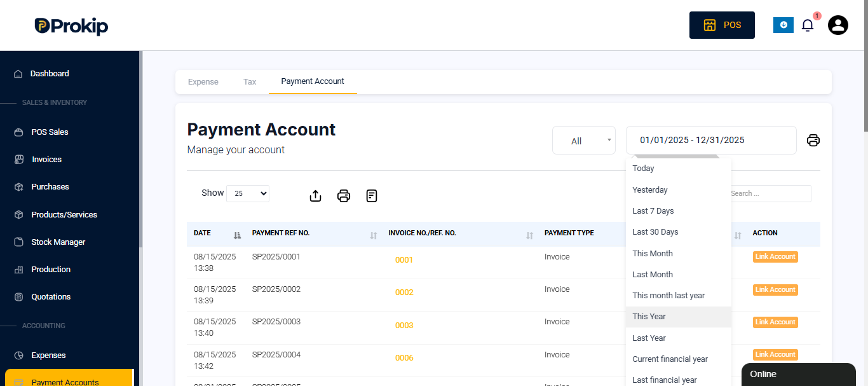Switch to the Tax tab

coord(250,82)
